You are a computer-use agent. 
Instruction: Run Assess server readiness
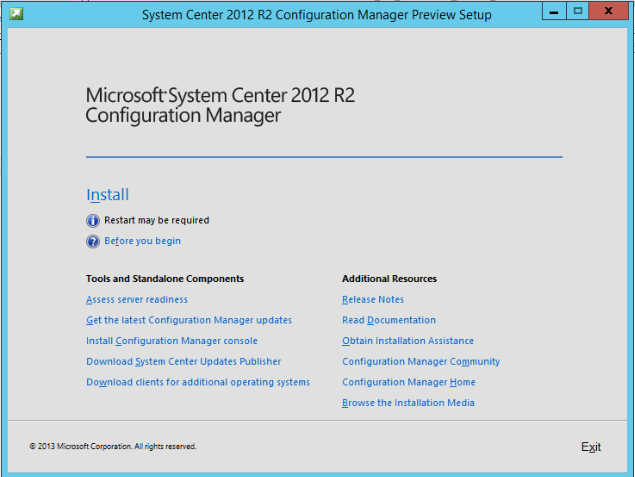137,300
